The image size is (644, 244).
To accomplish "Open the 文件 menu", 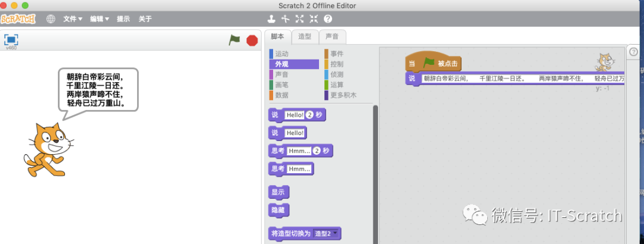I will tap(73, 19).
